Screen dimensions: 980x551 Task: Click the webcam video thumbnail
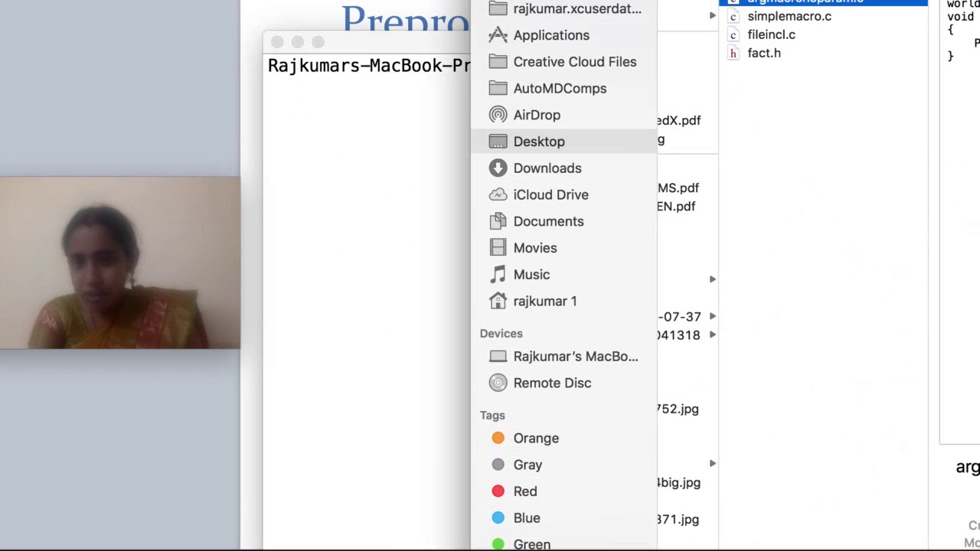(x=120, y=262)
